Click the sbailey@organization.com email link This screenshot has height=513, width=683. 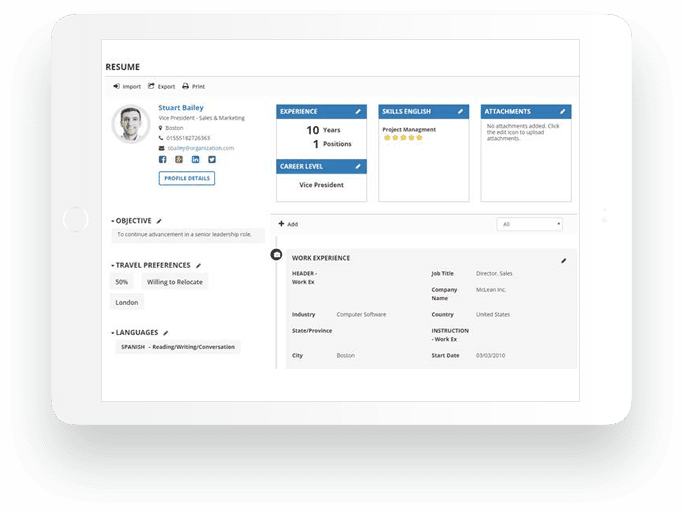200,148
